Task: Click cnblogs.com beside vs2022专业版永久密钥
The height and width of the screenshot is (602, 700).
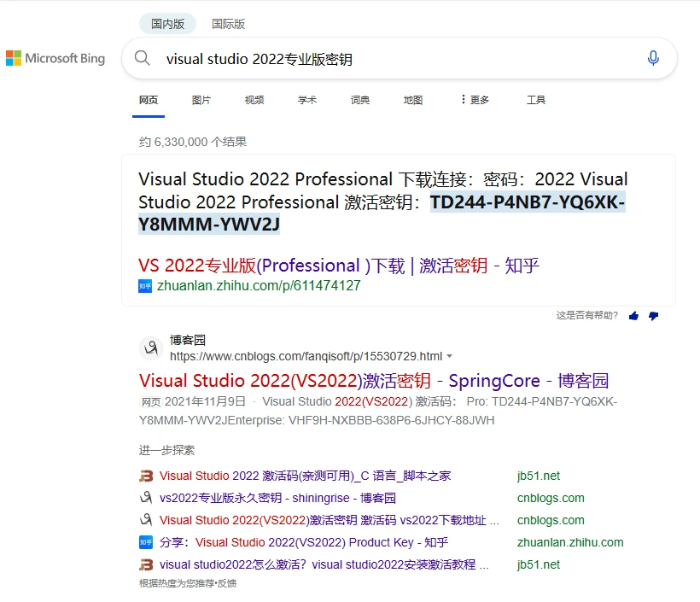Action: (x=551, y=498)
